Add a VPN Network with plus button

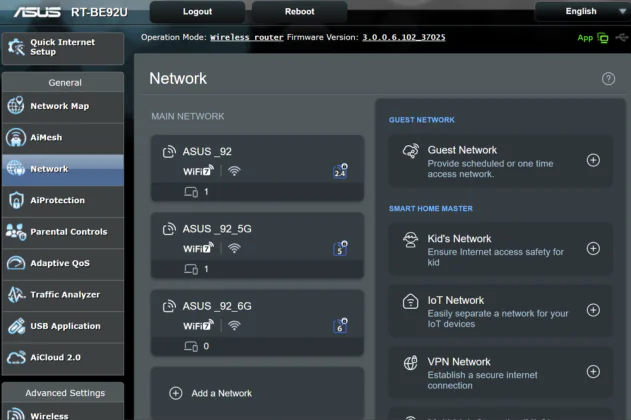tap(593, 371)
